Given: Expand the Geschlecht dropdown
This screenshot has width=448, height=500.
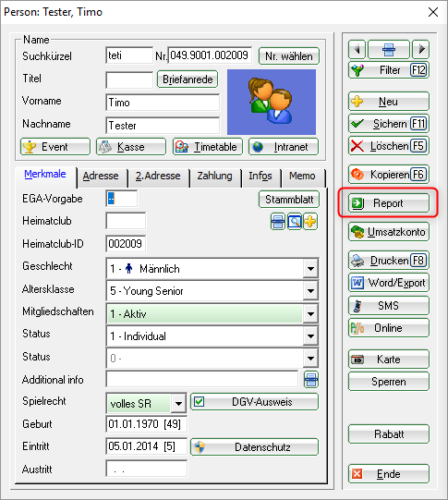Looking at the screenshot, I should point(310,269).
